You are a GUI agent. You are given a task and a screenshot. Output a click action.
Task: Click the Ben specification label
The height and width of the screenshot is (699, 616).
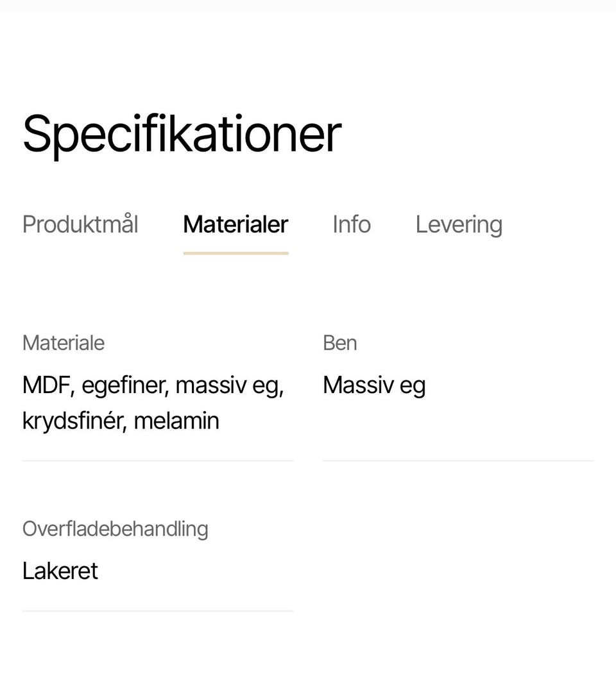click(340, 343)
